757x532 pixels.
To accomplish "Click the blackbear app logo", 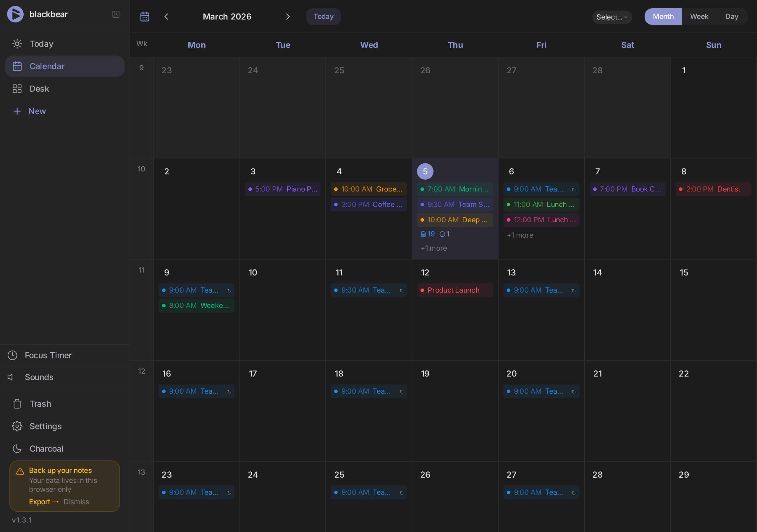I will pos(15,14).
